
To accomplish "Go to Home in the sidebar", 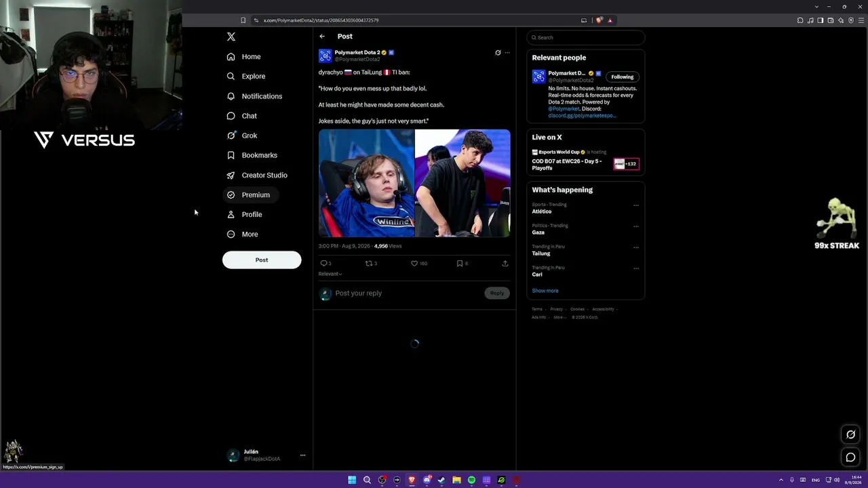I will 244,57.
